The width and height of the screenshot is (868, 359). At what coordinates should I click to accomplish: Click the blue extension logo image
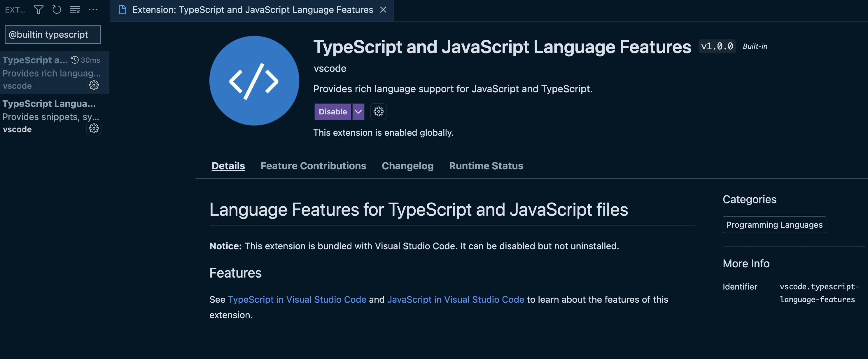(x=254, y=81)
